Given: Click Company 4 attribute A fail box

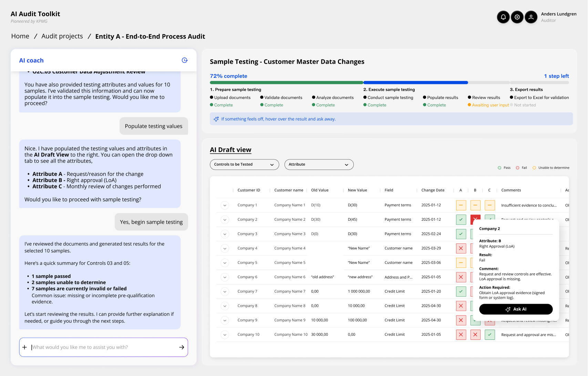Looking at the screenshot, I should [x=461, y=248].
